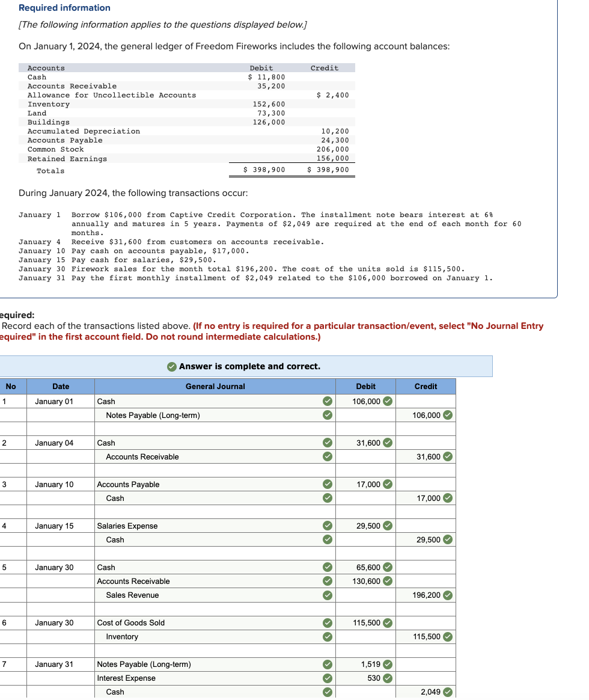Open Notes Payable (Long-term) field under January 01
Image resolution: width=589 pixels, height=700 pixels.
[x=215, y=415]
